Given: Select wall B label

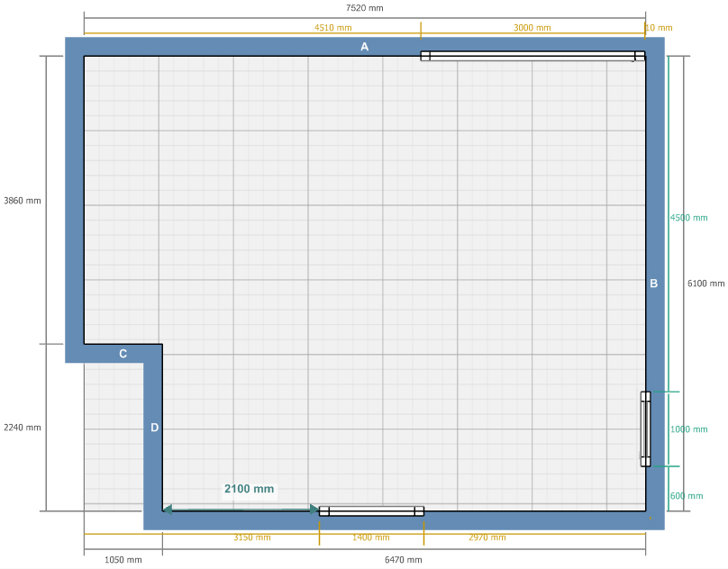Looking at the screenshot, I should pos(654,284).
